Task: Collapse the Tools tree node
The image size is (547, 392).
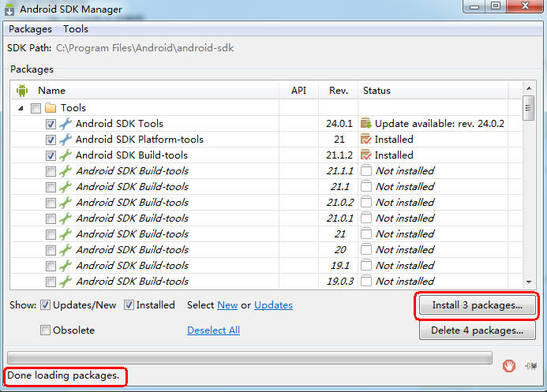Action: tap(21, 108)
